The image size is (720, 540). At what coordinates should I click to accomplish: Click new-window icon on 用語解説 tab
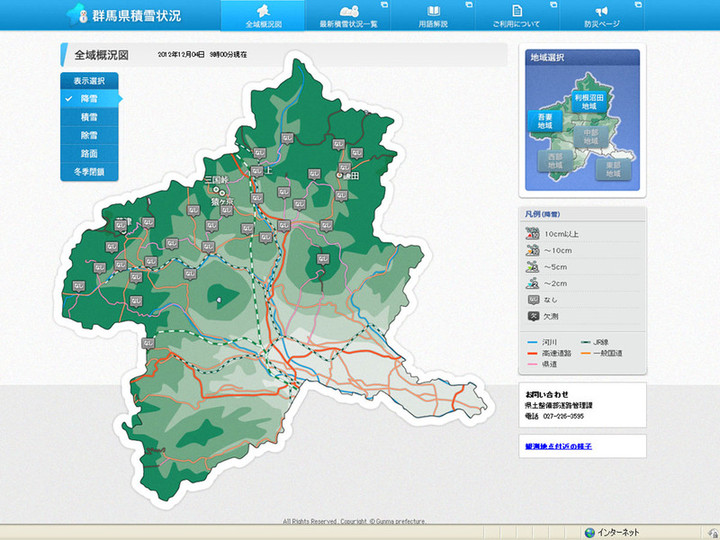469,5
